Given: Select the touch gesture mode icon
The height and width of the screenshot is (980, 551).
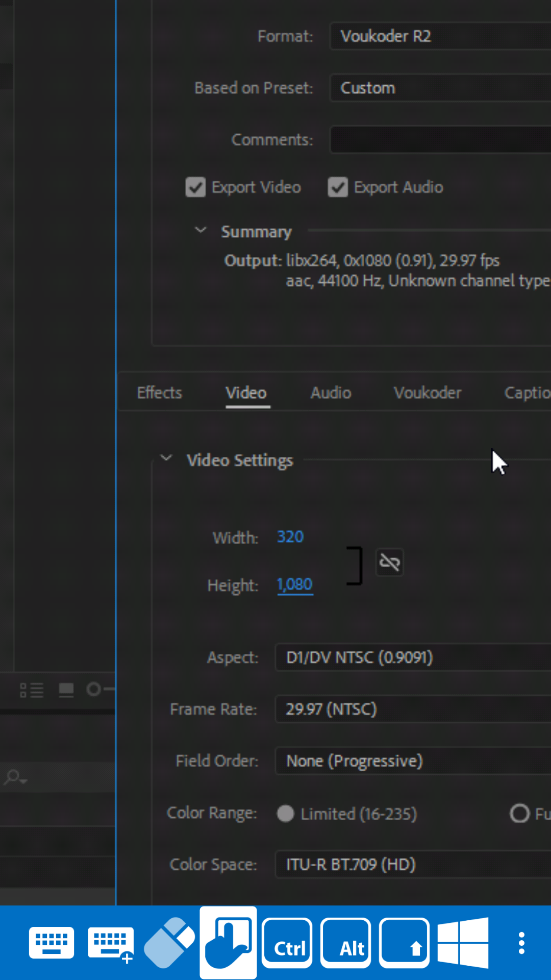Looking at the screenshot, I should 228,943.
